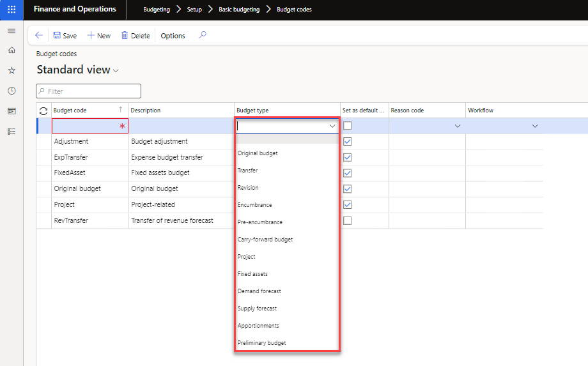Screen dimensions: 588x366
Task: Uncheck default checkbox for Adjustment row
Action: [348, 142]
